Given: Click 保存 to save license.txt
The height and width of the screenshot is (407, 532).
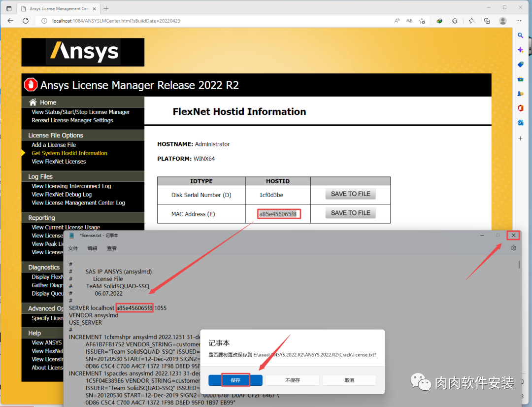Looking at the screenshot, I should (235, 380).
